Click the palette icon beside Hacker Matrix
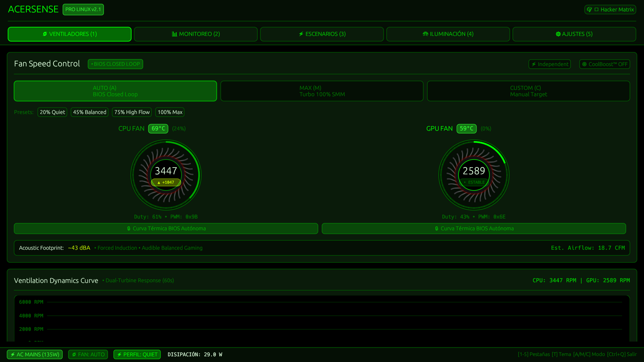This screenshot has width=644, height=362. (x=589, y=9)
